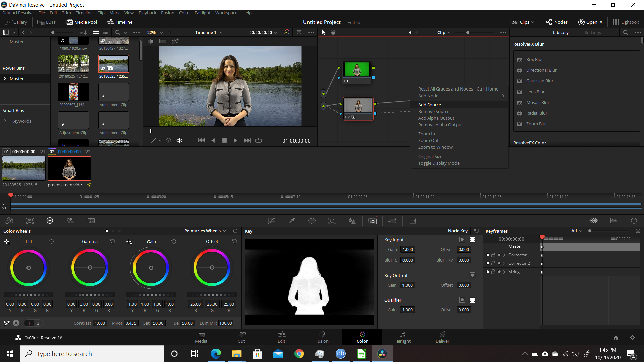Viewport: 644px width, 362px height.
Task: Go to the Project Manager home icon
Action: tap(616, 338)
